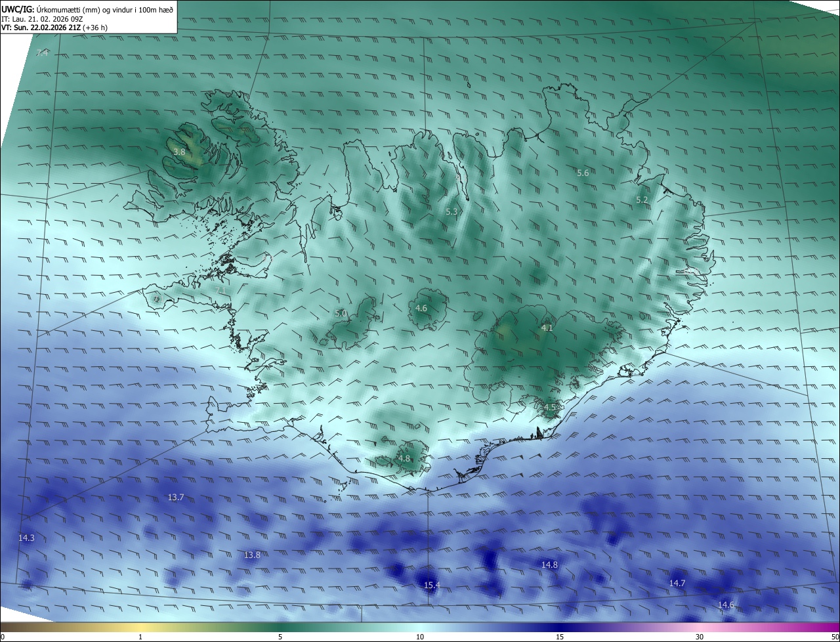This screenshot has width=840, height=642.
Task: Click the 13.8 value over the ocean
Action: 252,555
